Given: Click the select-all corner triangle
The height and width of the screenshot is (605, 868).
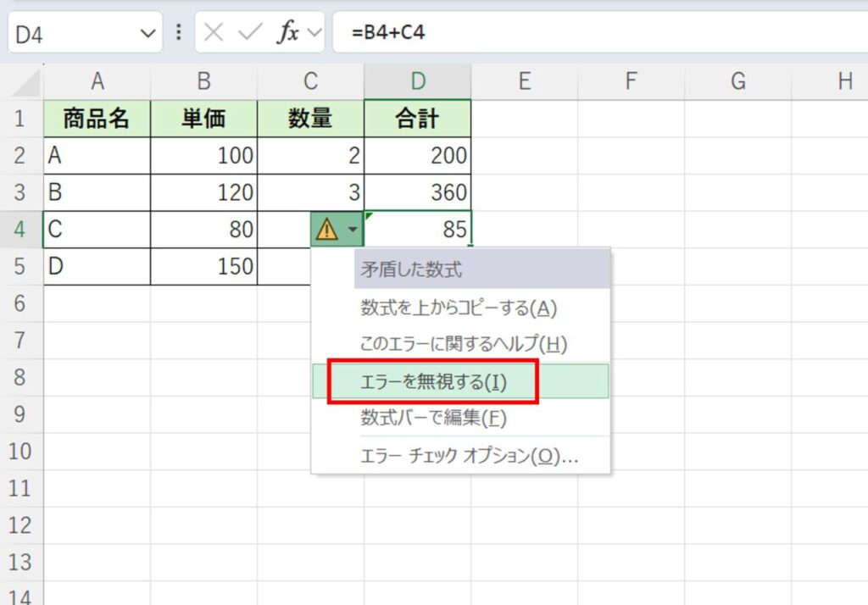Looking at the screenshot, I should click(x=26, y=84).
